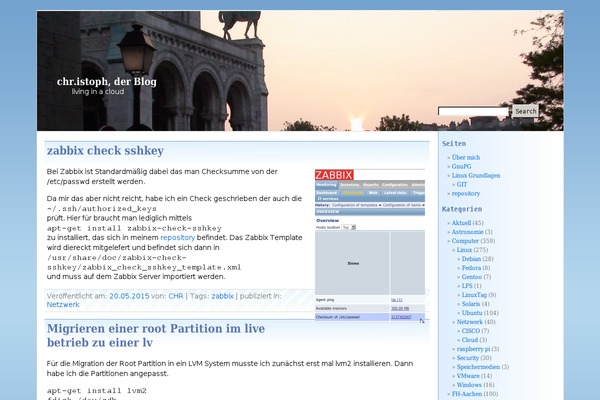Open the 'Netzwerk' category under the post
This screenshot has height=400, width=600.
click(x=63, y=305)
